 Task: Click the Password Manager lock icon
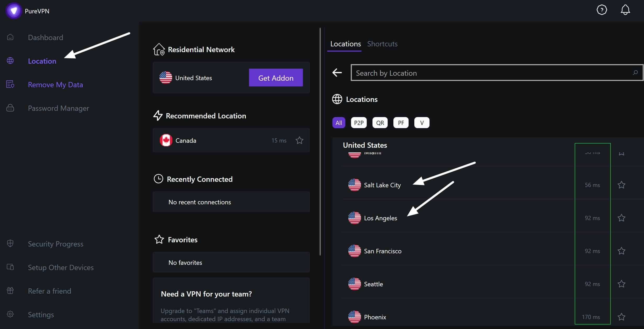10,108
